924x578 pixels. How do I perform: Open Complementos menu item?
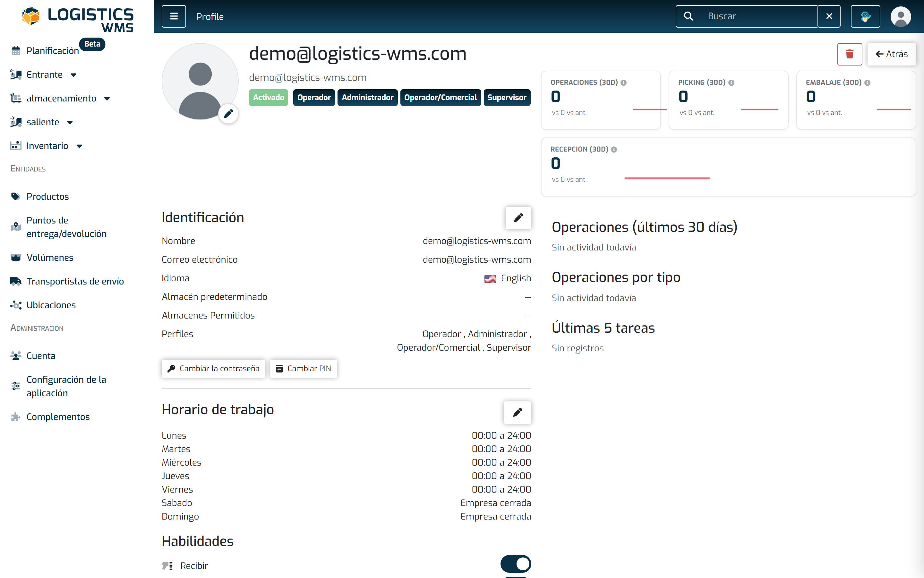coord(58,417)
